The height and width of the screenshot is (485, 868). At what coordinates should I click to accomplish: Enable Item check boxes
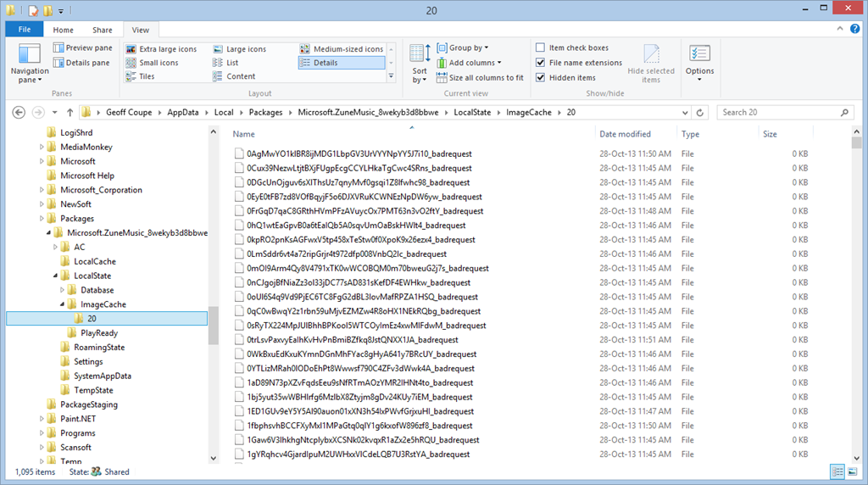[541, 48]
